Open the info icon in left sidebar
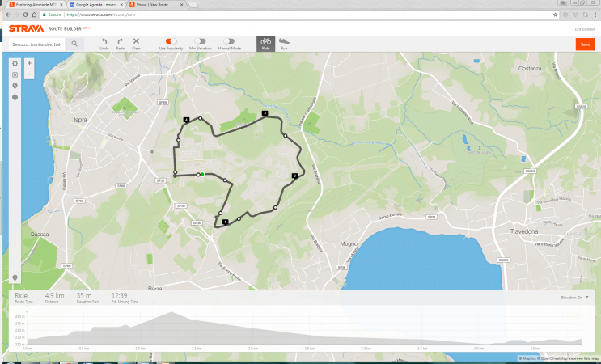Viewport: 601px width, 364px height. tap(15, 97)
